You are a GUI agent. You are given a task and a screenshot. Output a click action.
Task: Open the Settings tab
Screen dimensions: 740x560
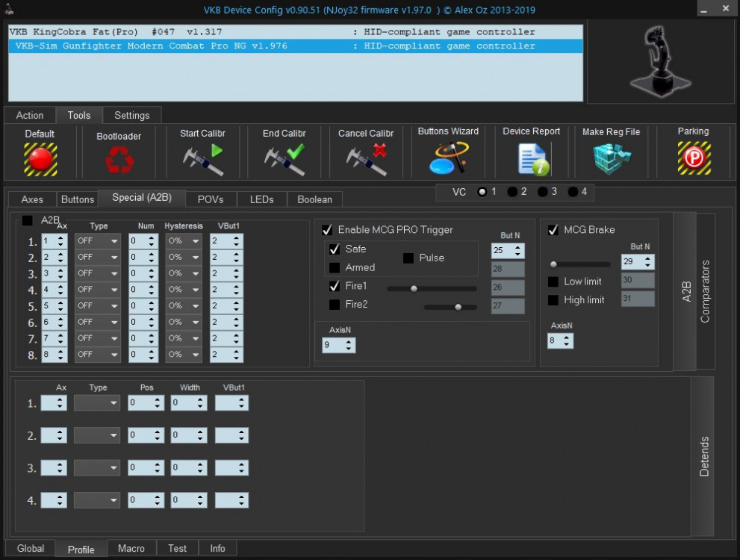tap(131, 116)
